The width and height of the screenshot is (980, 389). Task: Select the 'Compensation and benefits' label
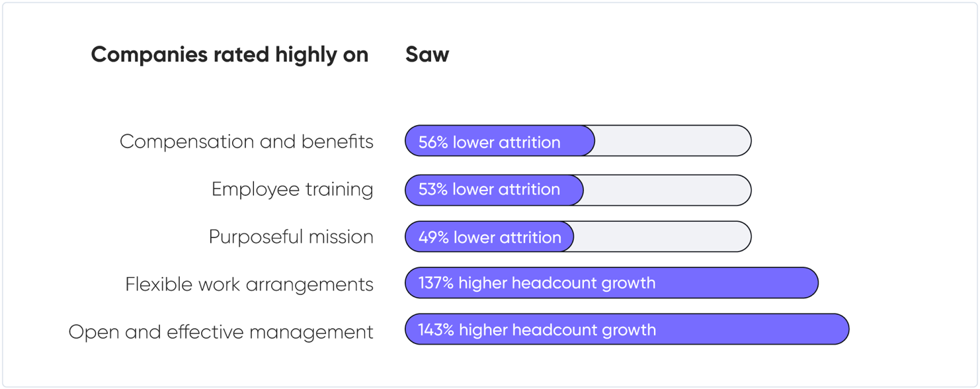247,142
